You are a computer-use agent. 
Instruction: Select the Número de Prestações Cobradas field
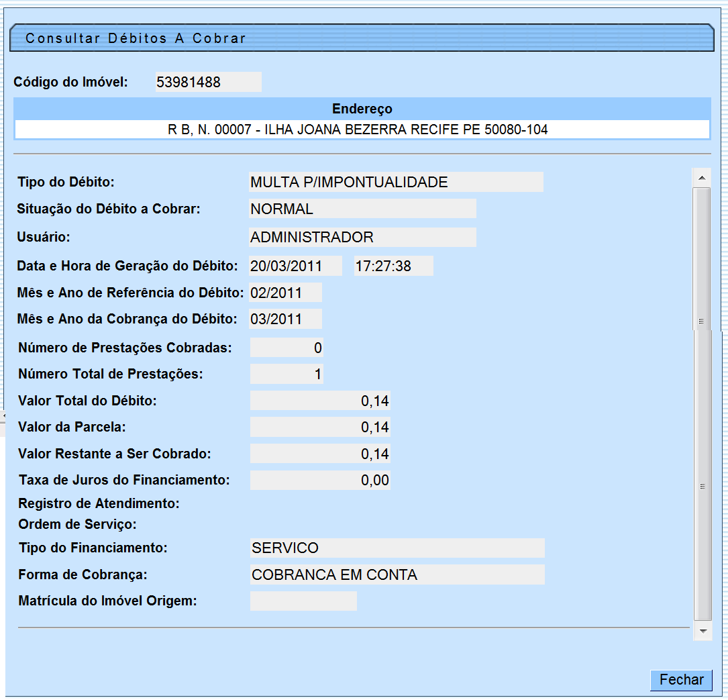(x=287, y=348)
